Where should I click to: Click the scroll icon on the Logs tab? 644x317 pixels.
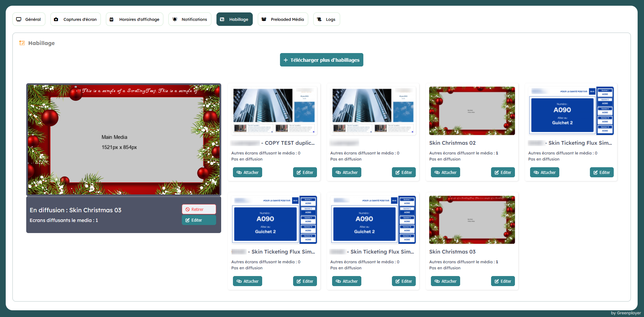click(x=319, y=19)
